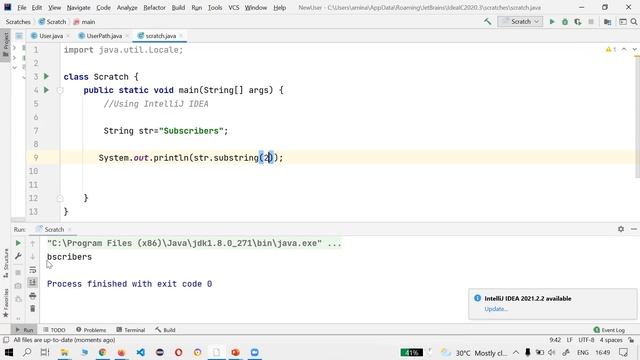Toggle scroll to end in Run console
Screen dimensions: 640x360
[33, 282]
